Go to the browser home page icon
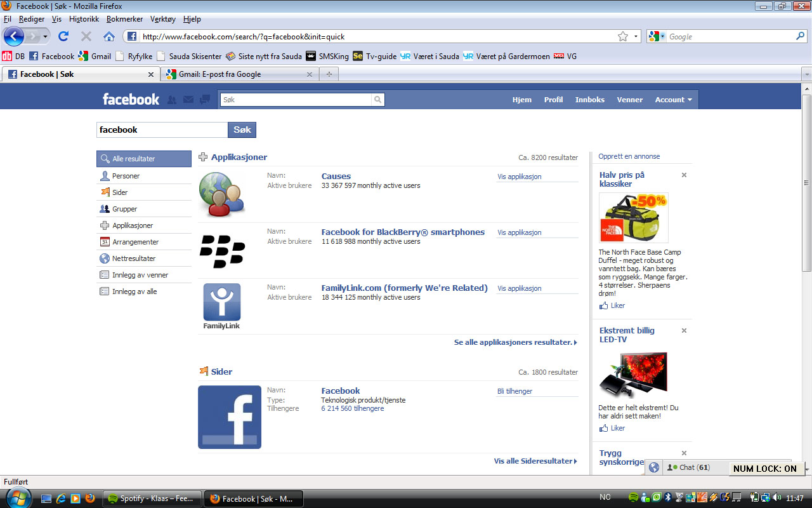This screenshot has width=812, height=508. point(109,36)
